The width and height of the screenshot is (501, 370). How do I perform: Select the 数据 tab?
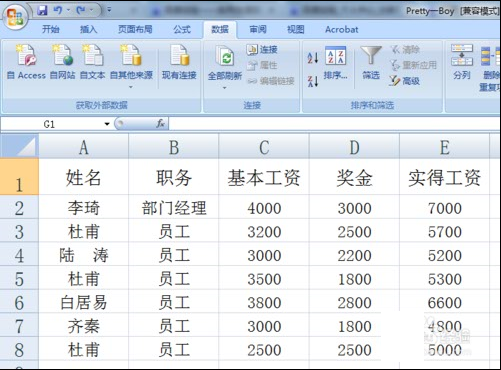220,29
